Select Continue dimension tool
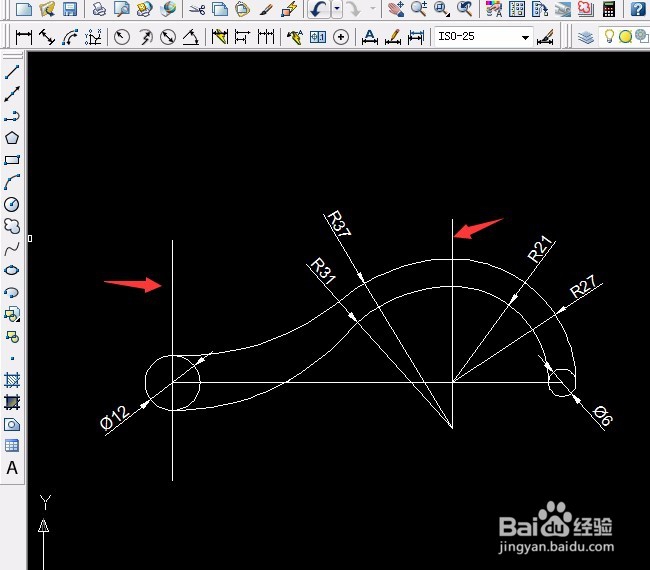Image resolution: width=650 pixels, height=570 pixels. point(266,37)
